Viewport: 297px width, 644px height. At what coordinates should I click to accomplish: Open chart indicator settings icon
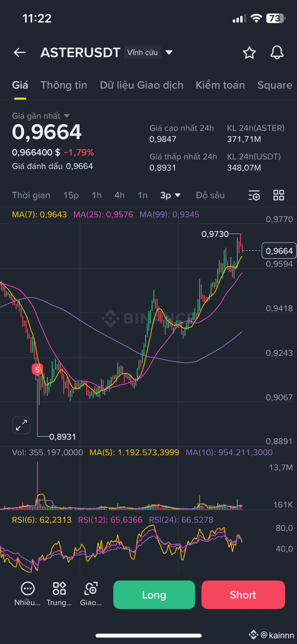pyautogui.click(x=254, y=195)
